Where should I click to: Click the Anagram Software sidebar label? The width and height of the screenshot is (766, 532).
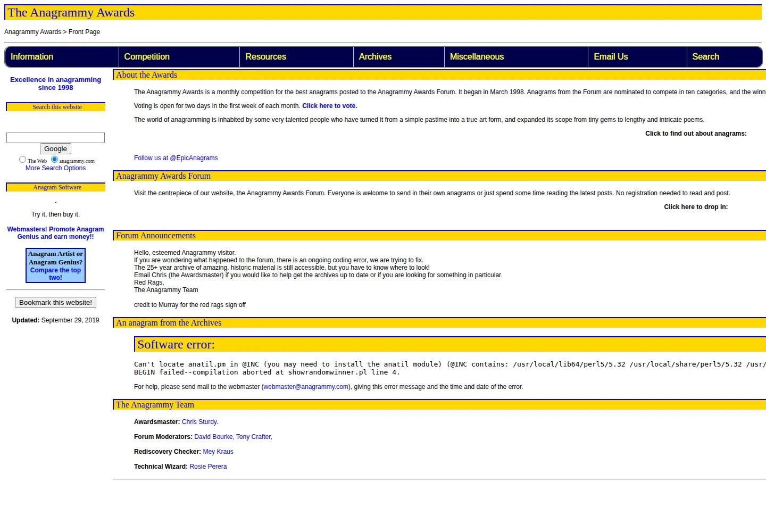click(x=57, y=187)
